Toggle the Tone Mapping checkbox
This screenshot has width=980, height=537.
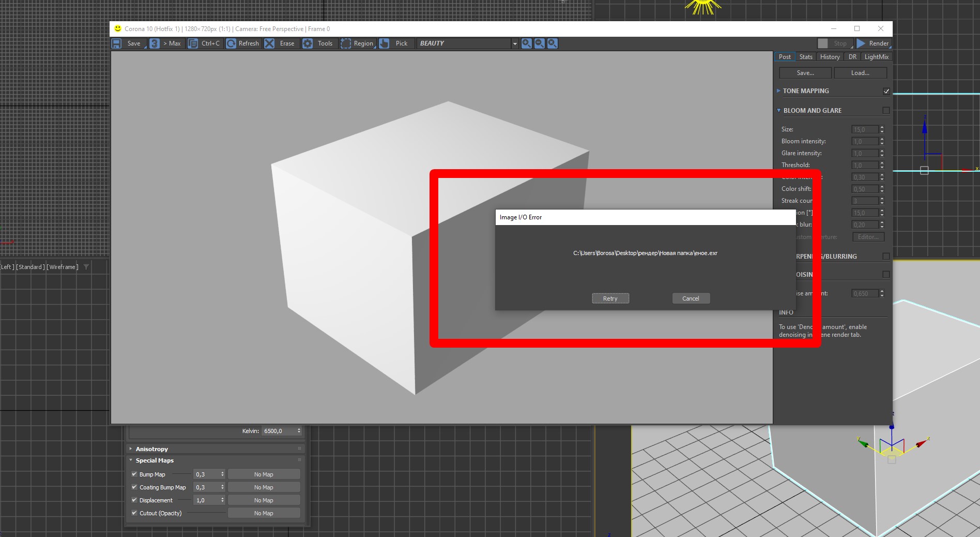[x=886, y=91]
